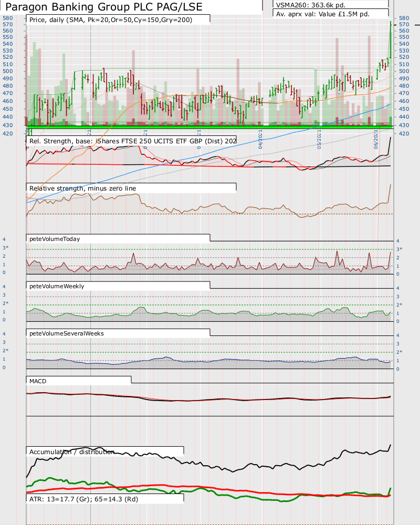Select the Rel. Strength iShares FTSE 250 label
Image resolution: width=420 pixels, height=525 pixels.
click(133, 141)
